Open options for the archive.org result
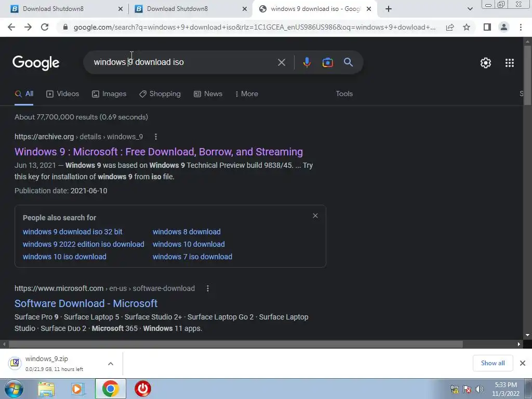Screen dimensions: 532x399 coord(156,137)
